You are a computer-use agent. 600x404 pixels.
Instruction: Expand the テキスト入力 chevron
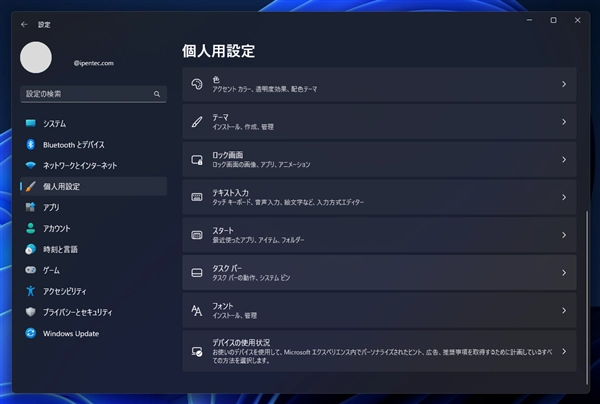tap(564, 197)
